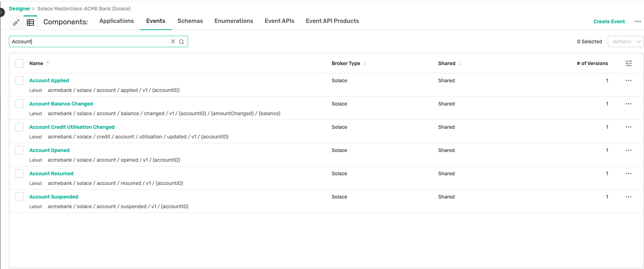The height and width of the screenshot is (269, 644).
Task: Open more options beside Create Event
Action: coord(638,21)
